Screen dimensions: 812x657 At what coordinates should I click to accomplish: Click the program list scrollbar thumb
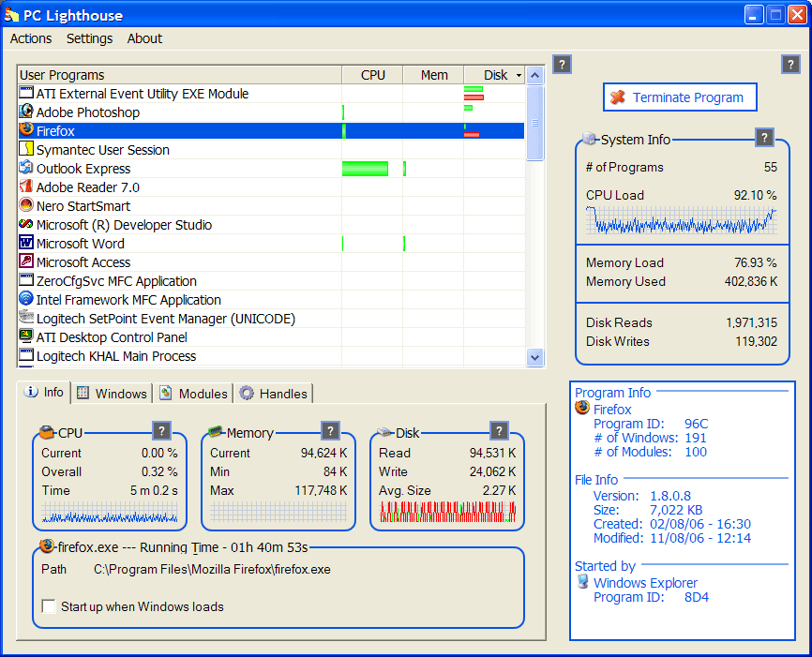(535, 123)
